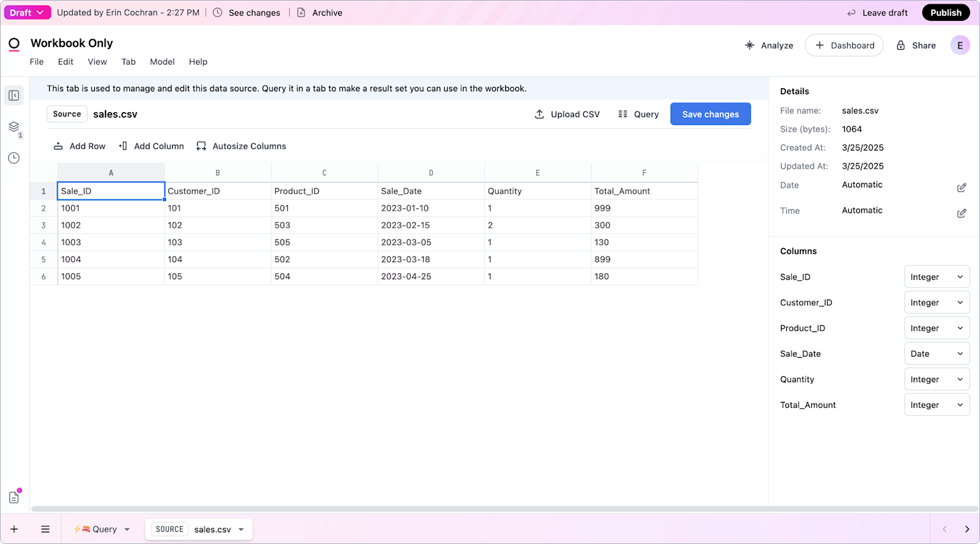Click cell with value 1005
Screen dimensions: 980x544
tap(111, 277)
